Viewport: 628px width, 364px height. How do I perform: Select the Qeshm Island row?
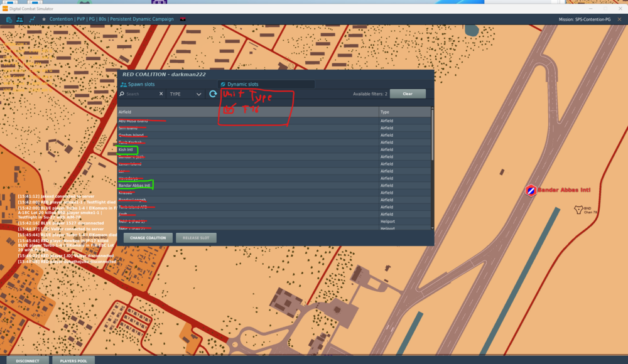(x=274, y=136)
